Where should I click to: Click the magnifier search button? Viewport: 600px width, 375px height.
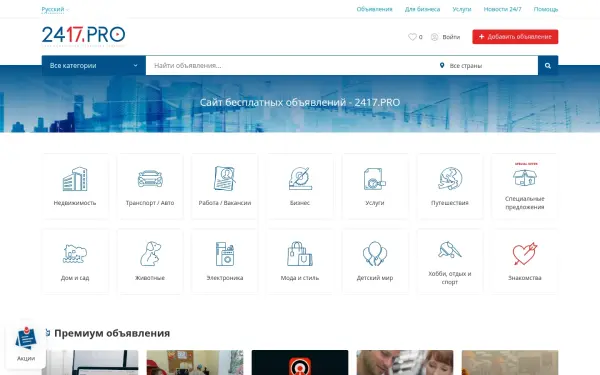(x=548, y=65)
